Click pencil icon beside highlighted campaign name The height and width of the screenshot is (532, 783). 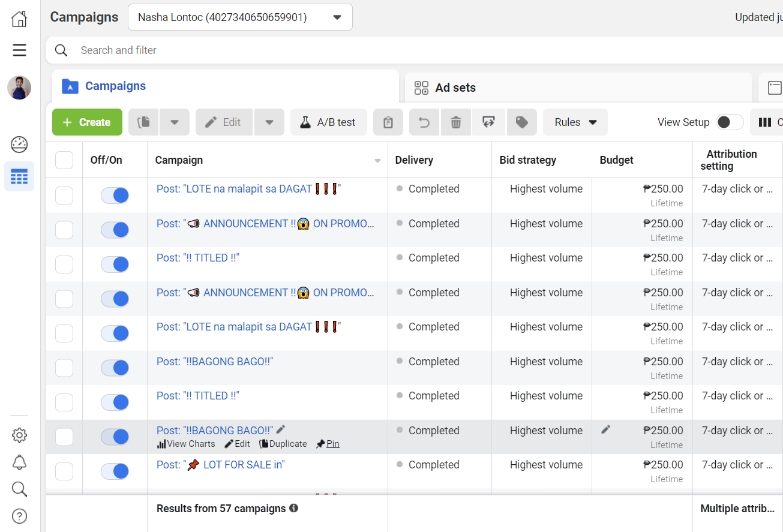281,429
